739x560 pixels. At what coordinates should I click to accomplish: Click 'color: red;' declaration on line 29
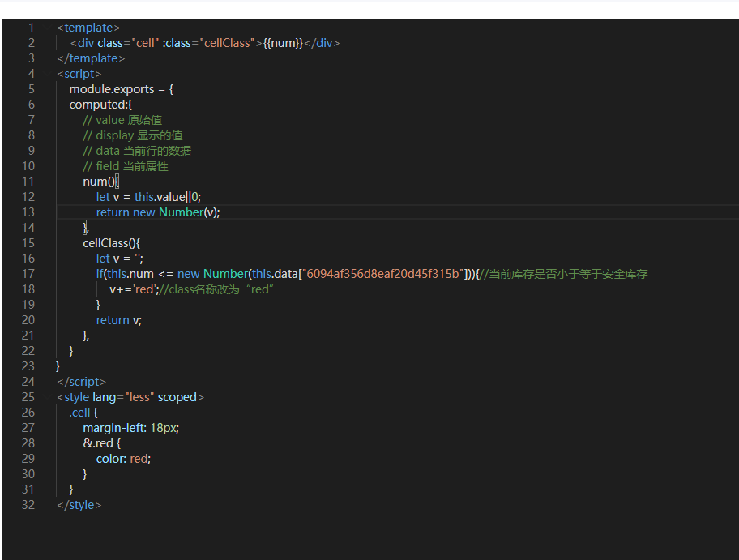123,459
